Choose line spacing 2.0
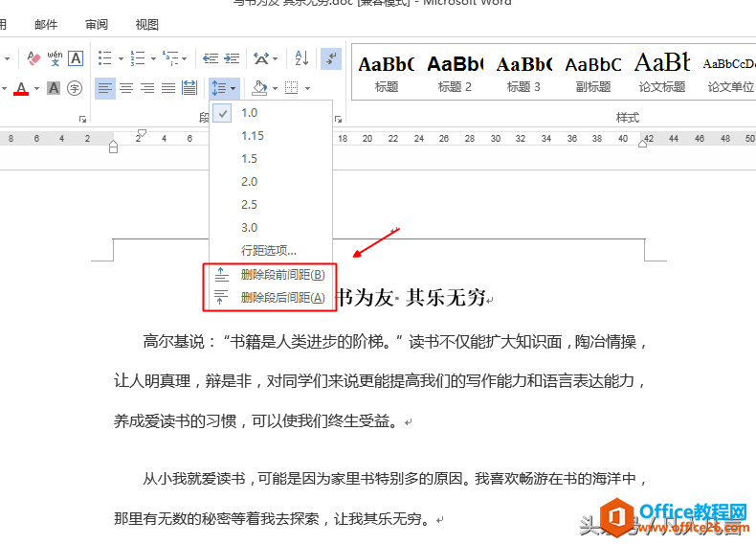This screenshot has height=544, width=756. pyautogui.click(x=271, y=182)
